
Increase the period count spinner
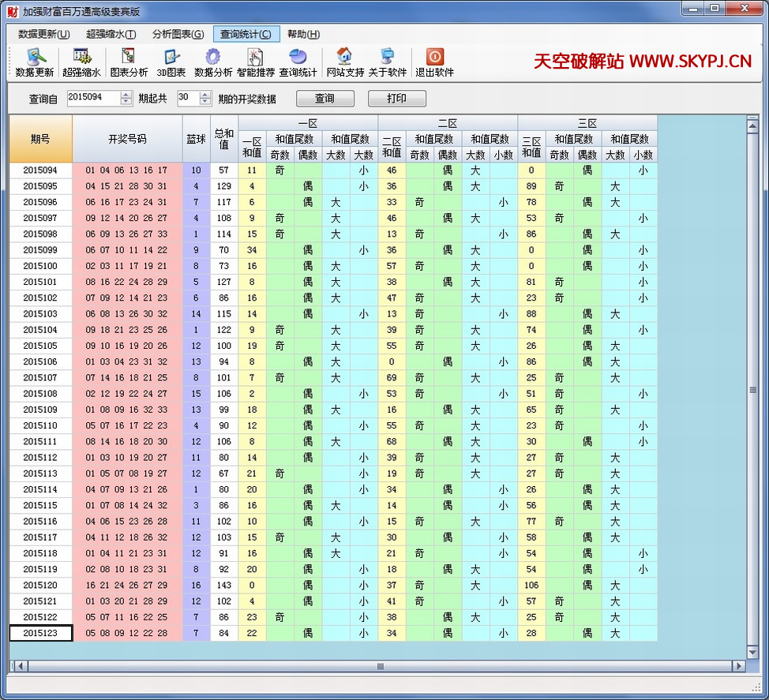click(x=205, y=95)
